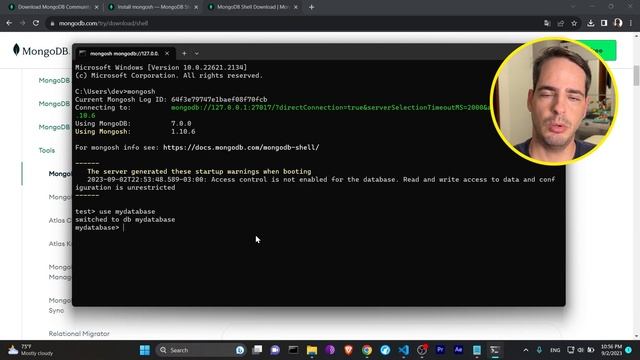Screen dimensions: 640x360
Task: Click the Mongosh version 1.10.6 text
Action: [x=183, y=131]
